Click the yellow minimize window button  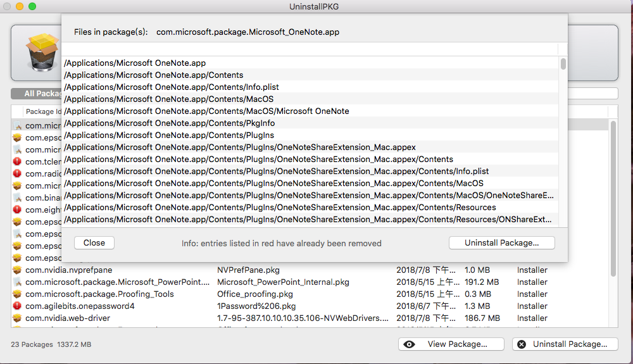pyautogui.click(x=20, y=6)
